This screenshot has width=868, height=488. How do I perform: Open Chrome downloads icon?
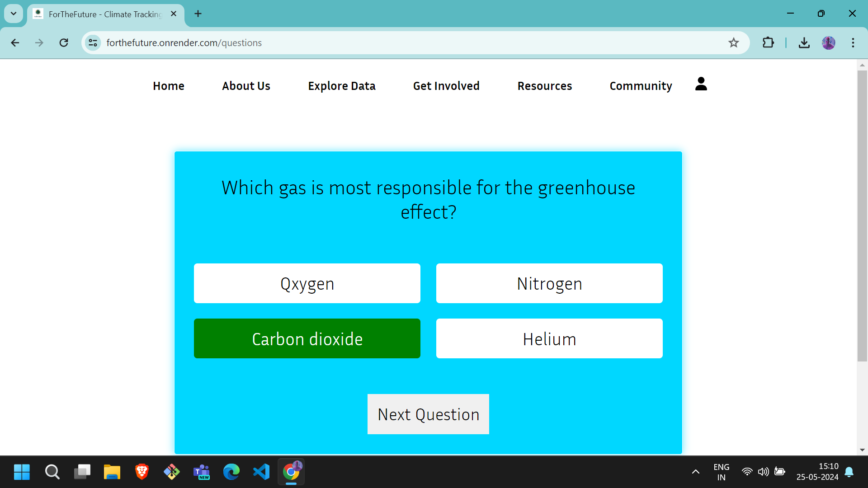tap(804, 43)
